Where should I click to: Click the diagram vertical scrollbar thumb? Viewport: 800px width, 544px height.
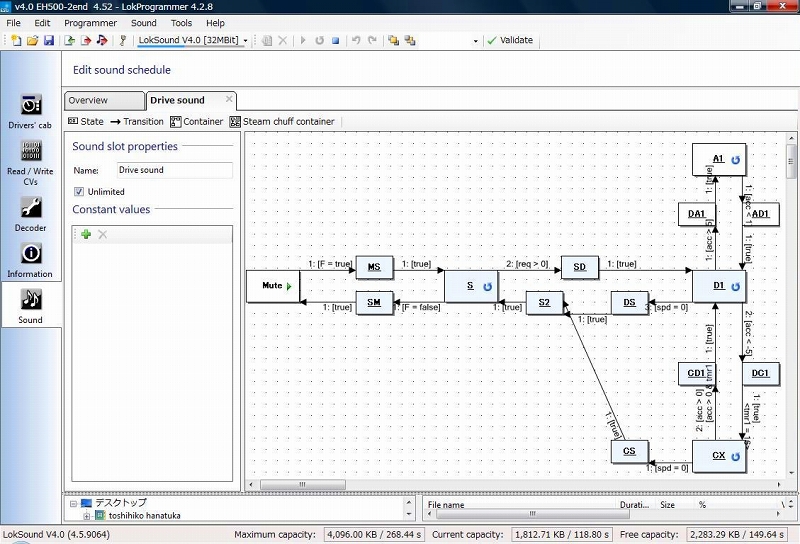pos(791,161)
